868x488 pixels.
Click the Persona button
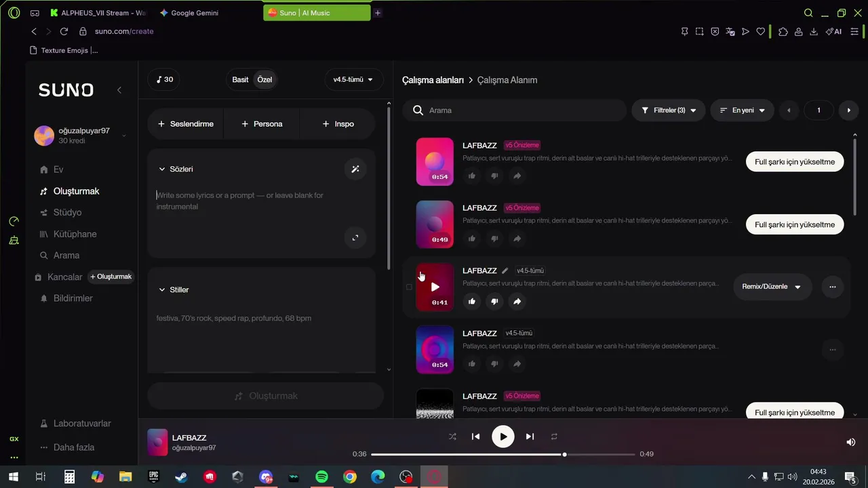pos(262,124)
